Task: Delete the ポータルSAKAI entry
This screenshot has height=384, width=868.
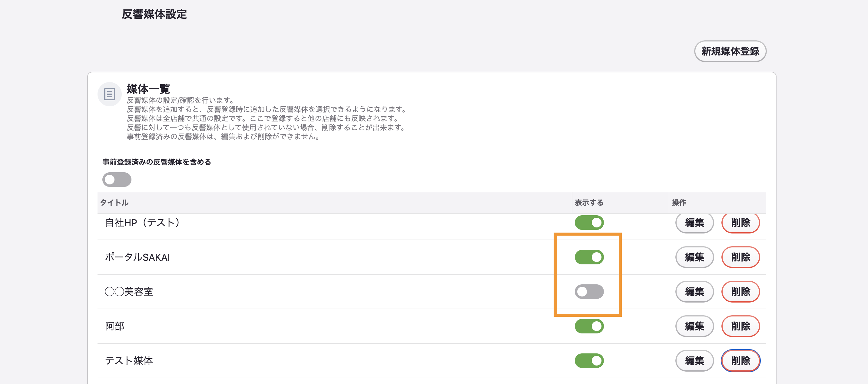Action: tap(740, 257)
